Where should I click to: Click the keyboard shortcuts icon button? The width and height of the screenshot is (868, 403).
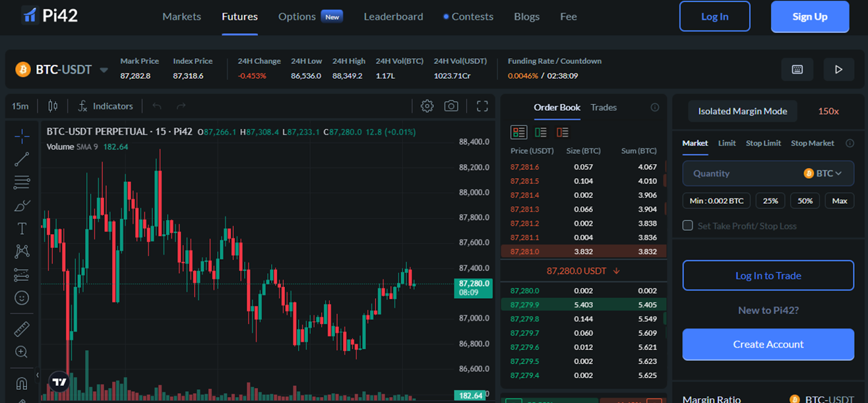click(x=797, y=70)
